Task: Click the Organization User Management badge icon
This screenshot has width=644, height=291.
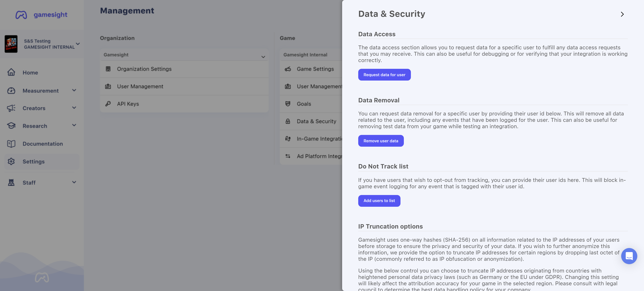Action: [x=108, y=86]
